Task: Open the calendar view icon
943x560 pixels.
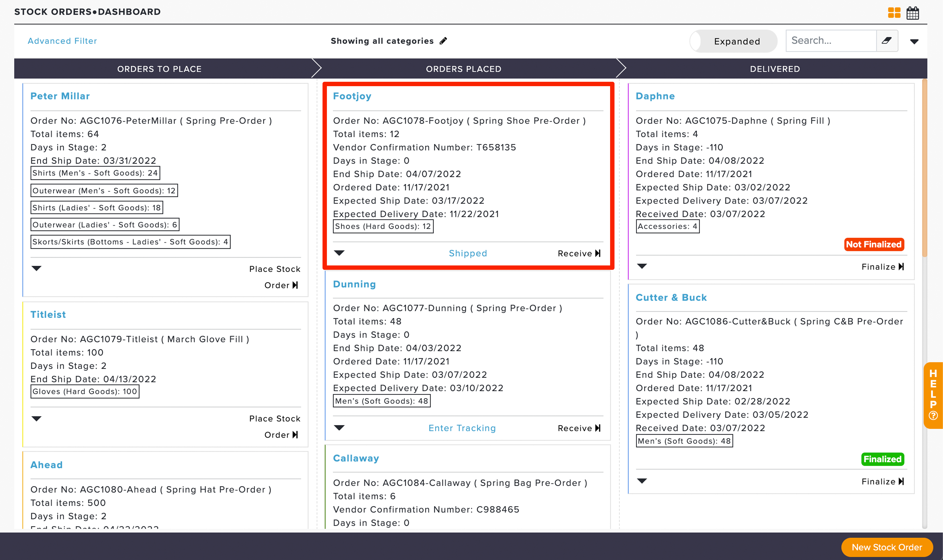Action: click(x=912, y=13)
